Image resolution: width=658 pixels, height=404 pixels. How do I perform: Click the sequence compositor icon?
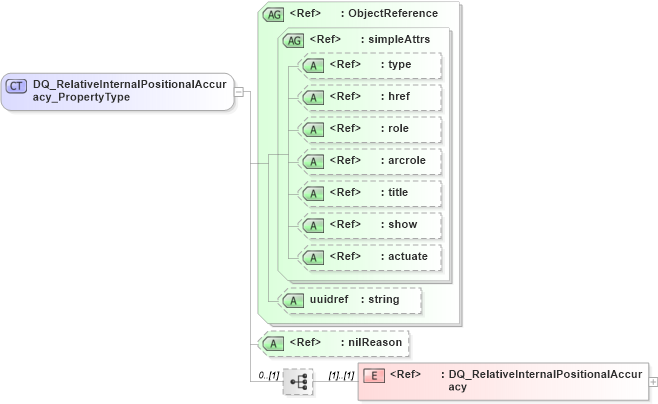[298, 382]
